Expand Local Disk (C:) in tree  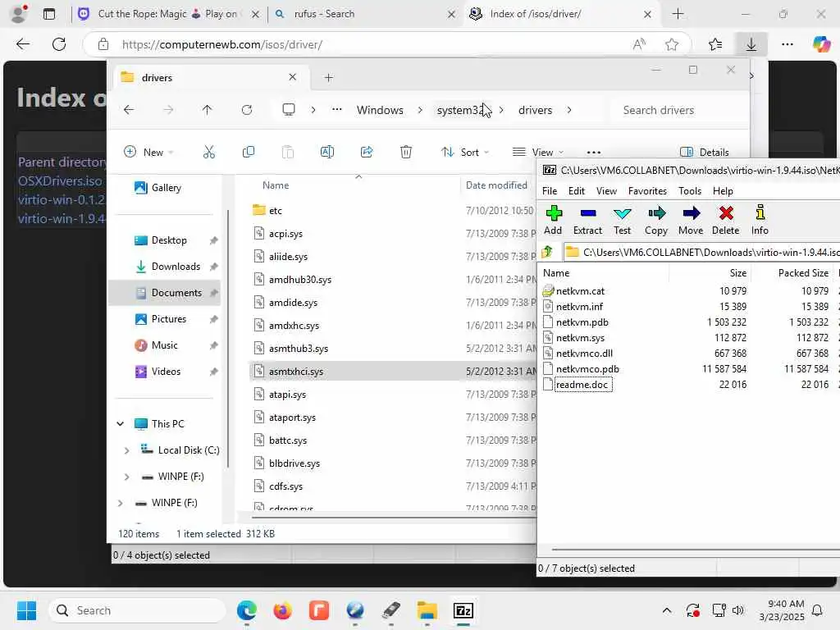coord(126,450)
